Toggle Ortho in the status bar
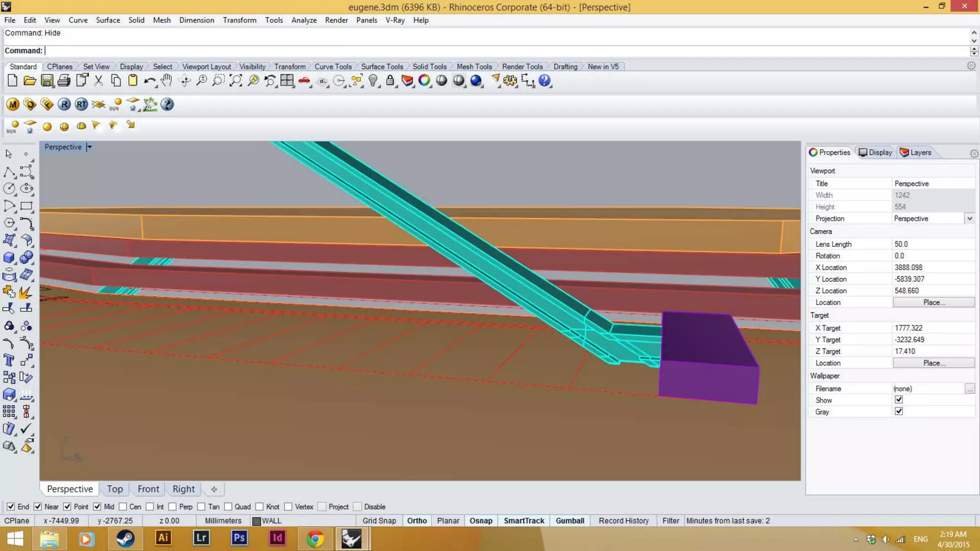 coord(417,520)
